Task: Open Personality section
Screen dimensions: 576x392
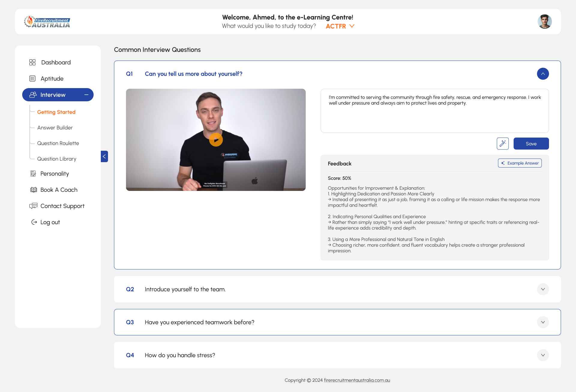Action: pyautogui.click(x=55, y=174)
